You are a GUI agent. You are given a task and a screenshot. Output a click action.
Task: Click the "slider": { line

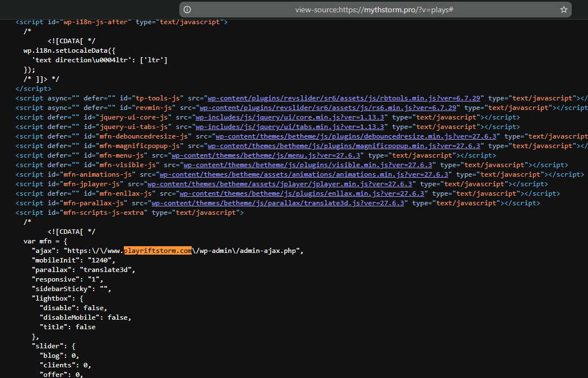click(54, 346)
